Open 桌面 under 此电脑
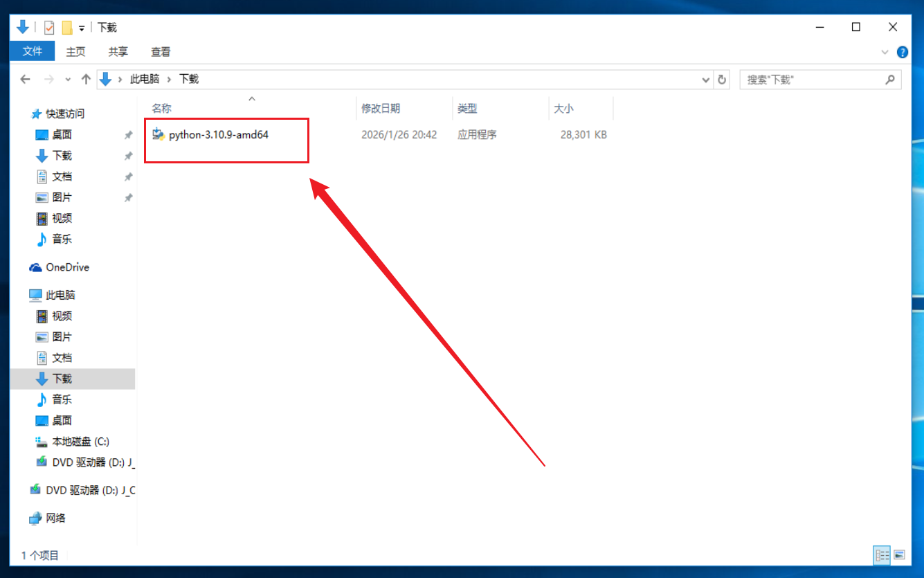 click(62, 420)
